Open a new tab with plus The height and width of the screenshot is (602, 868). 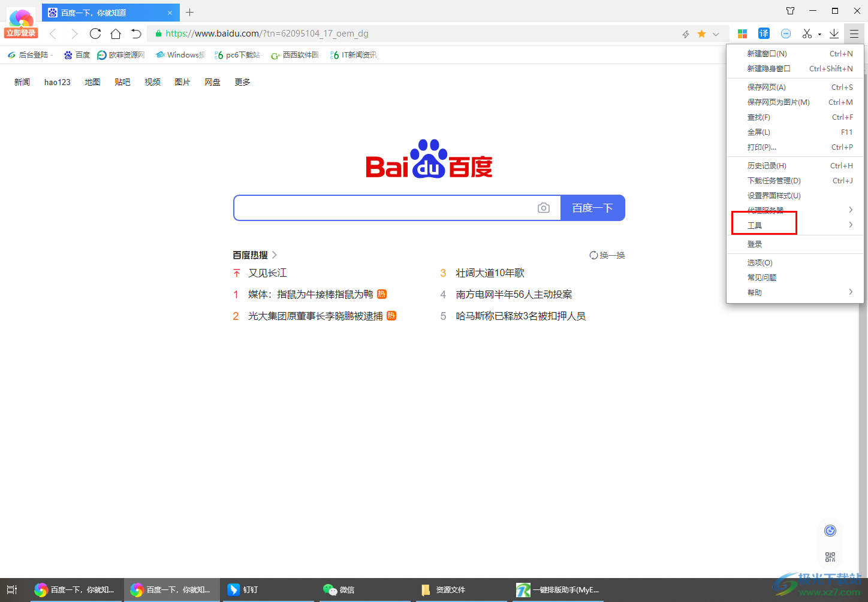pyautogui.click(x=190, y=12)
